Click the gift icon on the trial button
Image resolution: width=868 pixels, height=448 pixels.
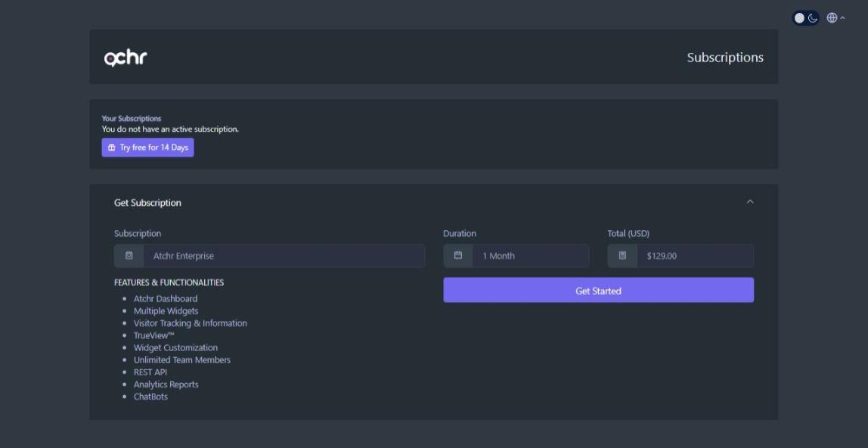(x=112, y=148)
